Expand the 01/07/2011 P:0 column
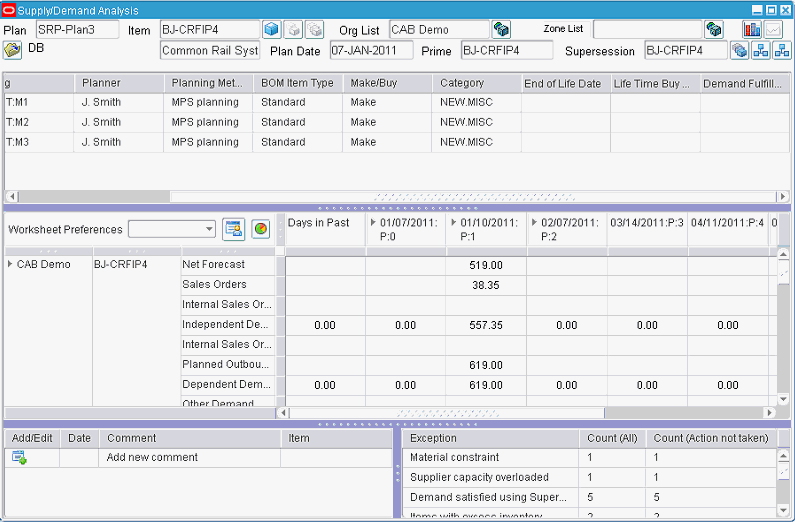This screenshot has width=795, height=522. coord(373,222)
